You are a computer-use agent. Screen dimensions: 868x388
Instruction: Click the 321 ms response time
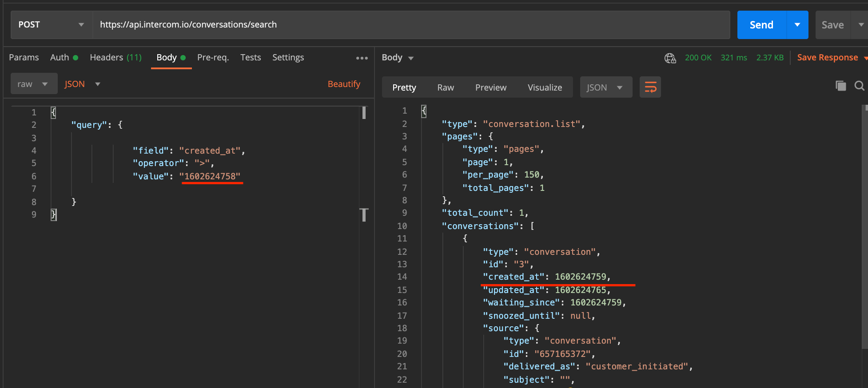coord(734,58)
